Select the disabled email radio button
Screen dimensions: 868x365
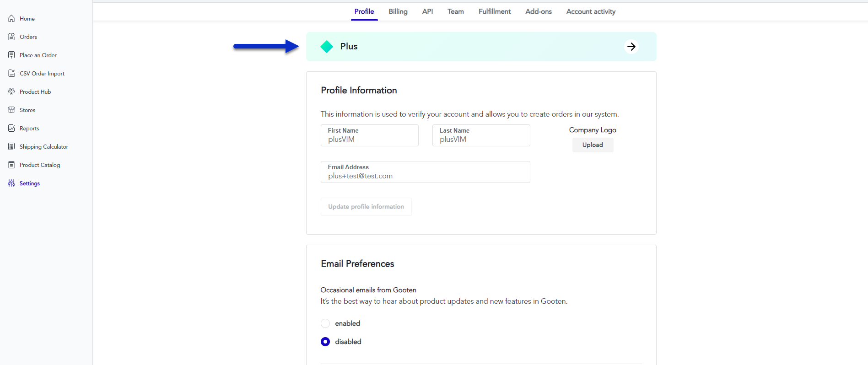pyautogui.click(x=325, y=342)
